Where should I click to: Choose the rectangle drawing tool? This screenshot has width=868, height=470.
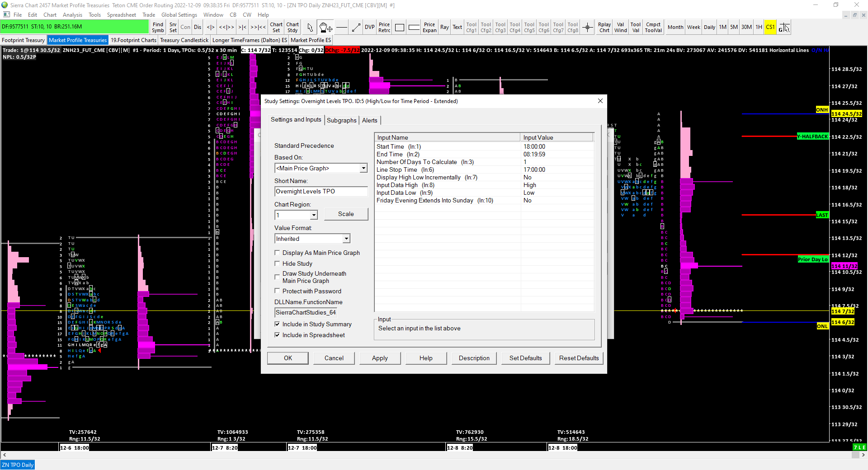coord(399,28)
